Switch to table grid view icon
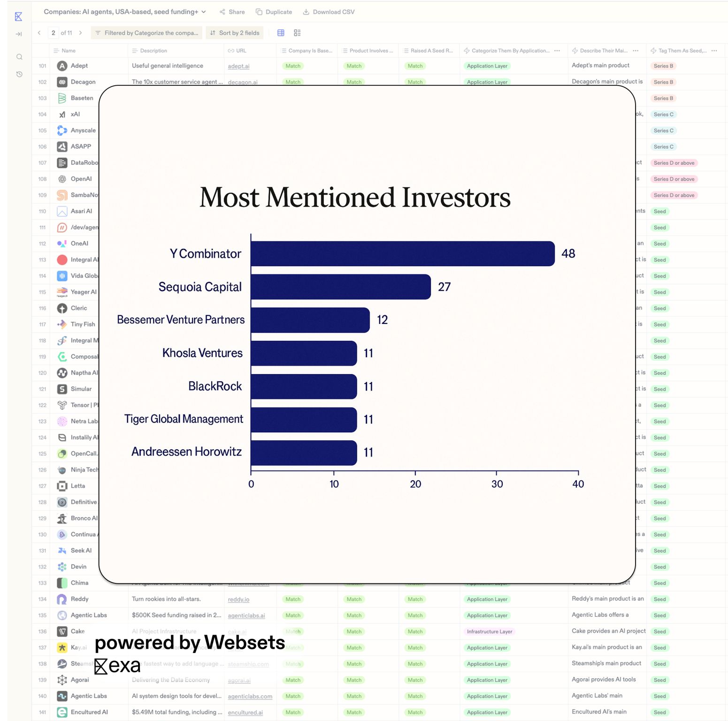728x721 pixels. click(281, 33)
